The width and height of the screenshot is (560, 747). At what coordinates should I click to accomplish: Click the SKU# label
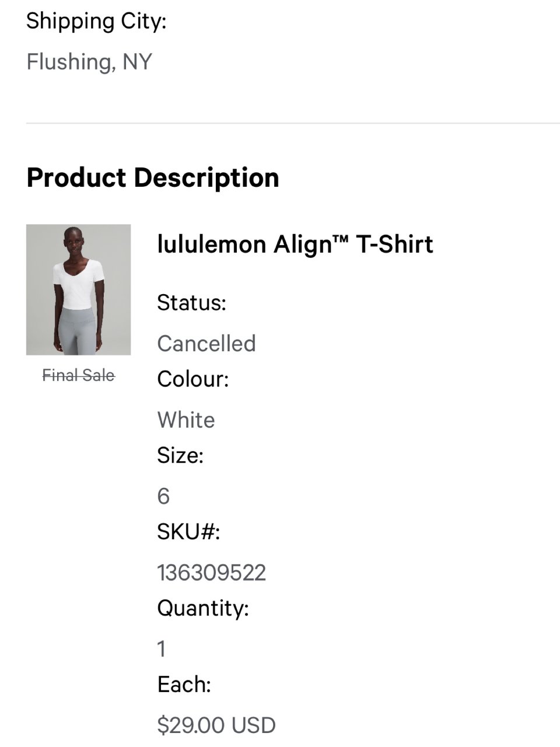[188, 532]
